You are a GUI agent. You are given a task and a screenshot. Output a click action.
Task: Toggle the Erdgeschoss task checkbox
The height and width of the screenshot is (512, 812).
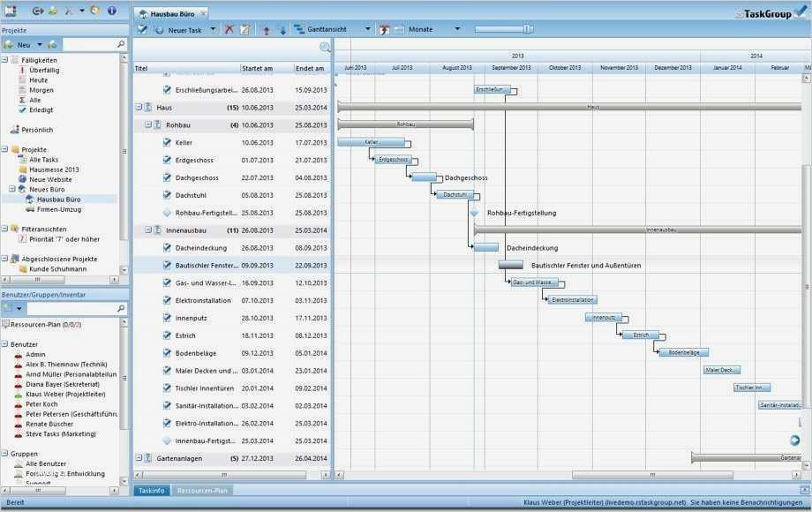tap(167, 160)
